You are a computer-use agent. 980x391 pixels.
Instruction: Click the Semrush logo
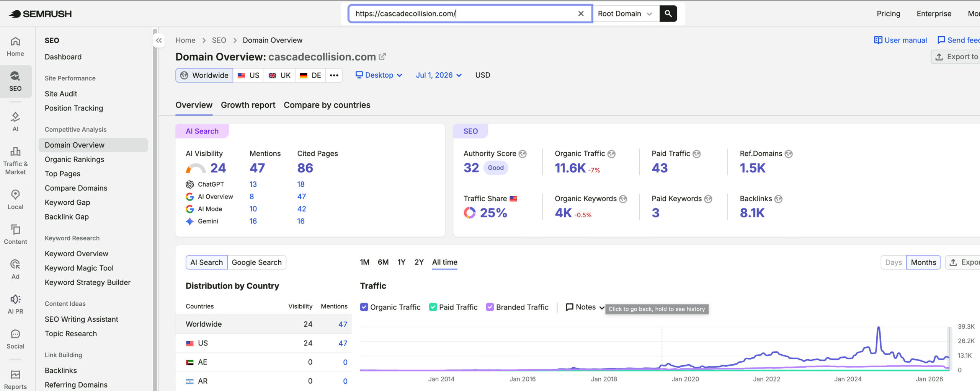coord(40,14)
